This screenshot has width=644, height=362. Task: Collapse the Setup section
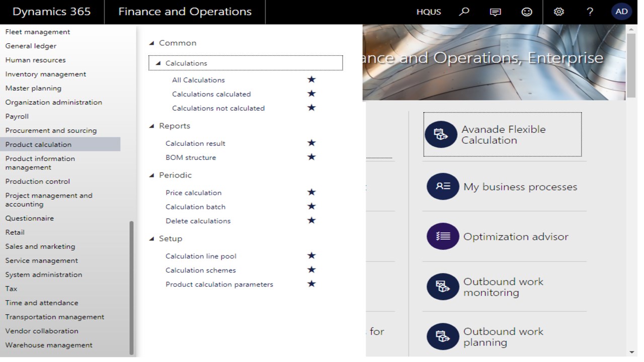pyautogui.click(x=152, y=239)
